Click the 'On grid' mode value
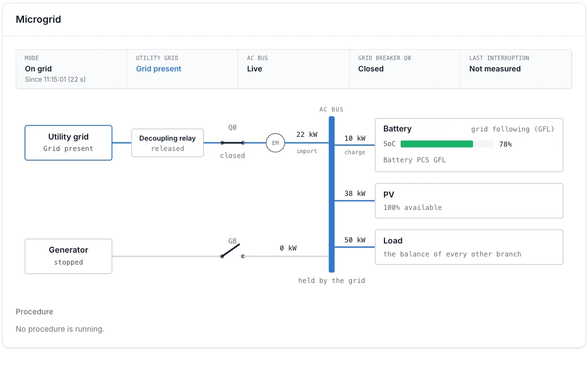This screenshot has height=389, width=588. pyautogui.click(x=38, y=69)
